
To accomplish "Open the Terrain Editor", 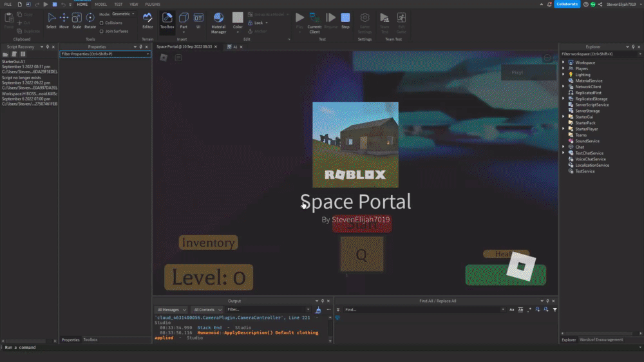I will pyautogui.click(x=147, y=21).
